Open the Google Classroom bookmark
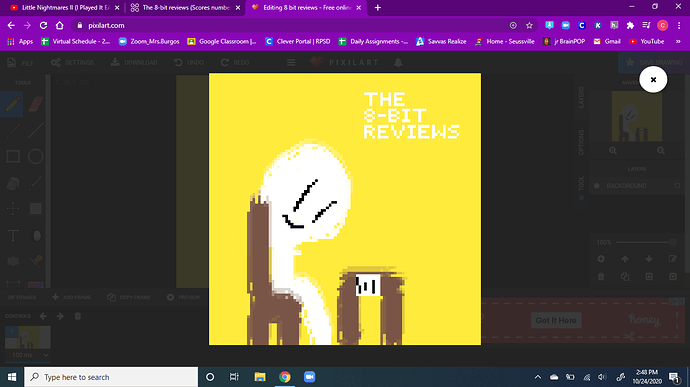This screenshot has height=387, width=690. point(222,41)
